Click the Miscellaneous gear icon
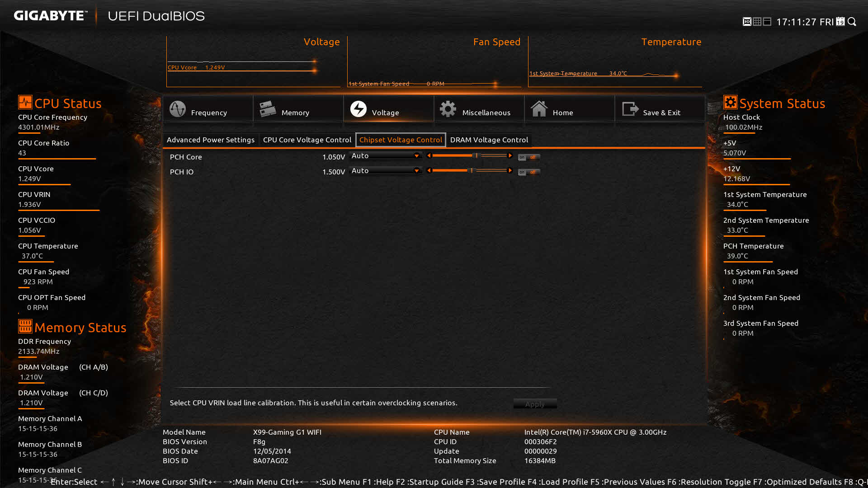 pos(448,109)
